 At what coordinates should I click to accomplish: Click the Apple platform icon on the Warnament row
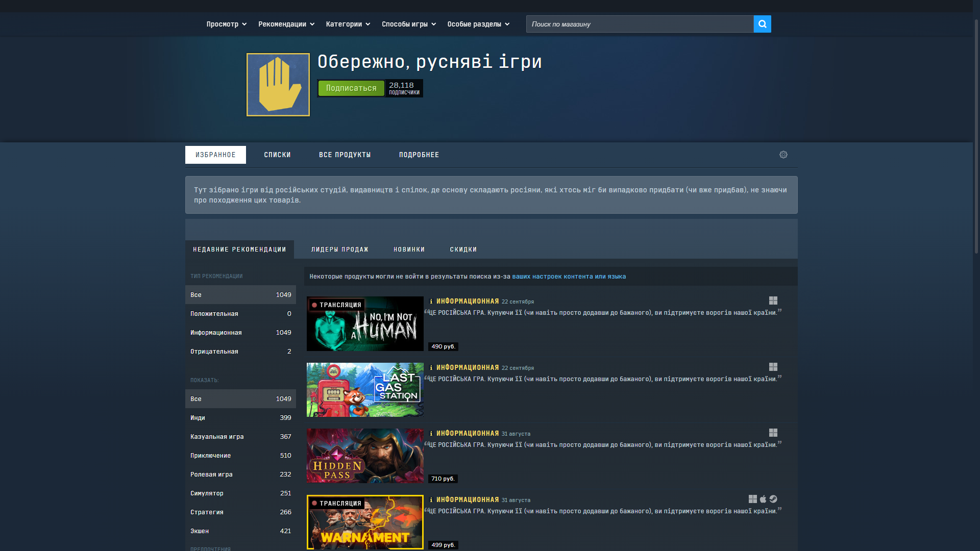(763, 499)
